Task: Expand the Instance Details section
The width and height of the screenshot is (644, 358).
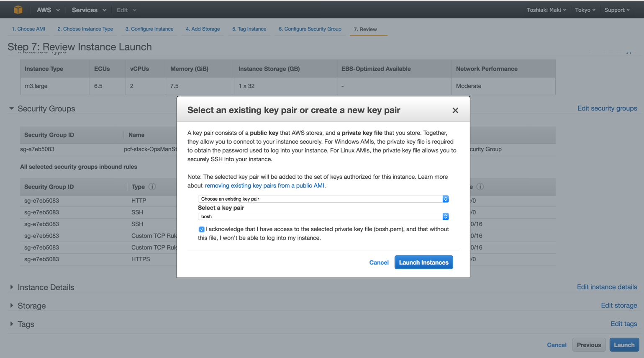Action: 12,287
